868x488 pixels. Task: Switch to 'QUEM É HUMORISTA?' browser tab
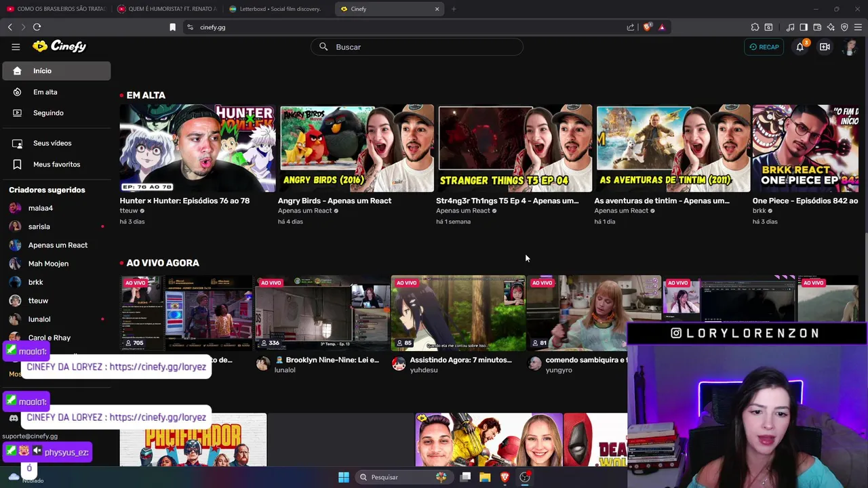click(x=167, y=9)
